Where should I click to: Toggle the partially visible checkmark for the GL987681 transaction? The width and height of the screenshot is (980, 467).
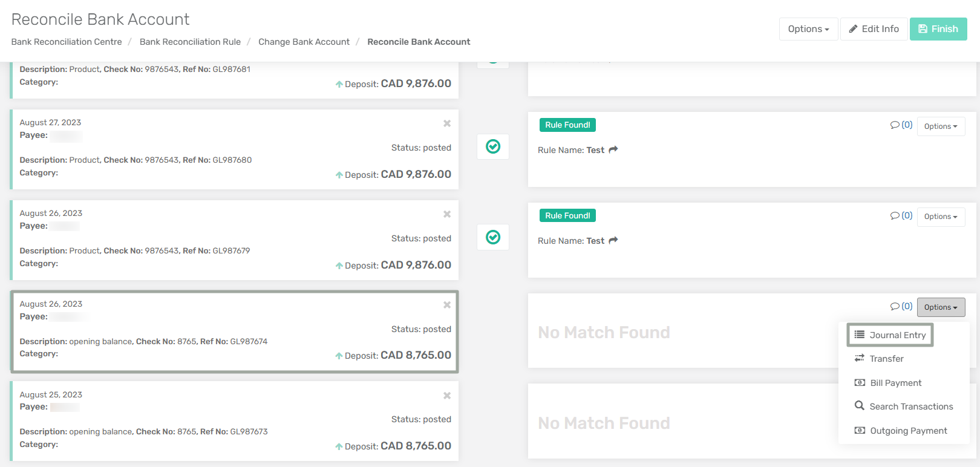(493, 64)
